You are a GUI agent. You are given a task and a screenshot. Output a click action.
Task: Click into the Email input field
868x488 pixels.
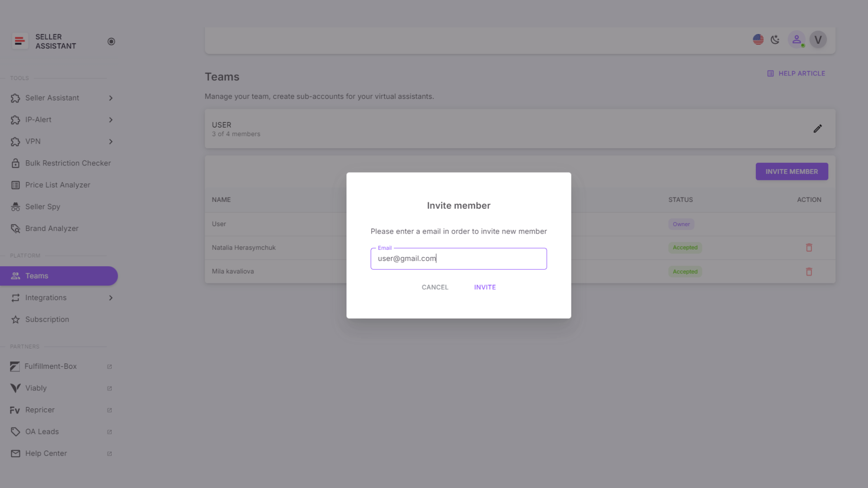tap(458, 259)
